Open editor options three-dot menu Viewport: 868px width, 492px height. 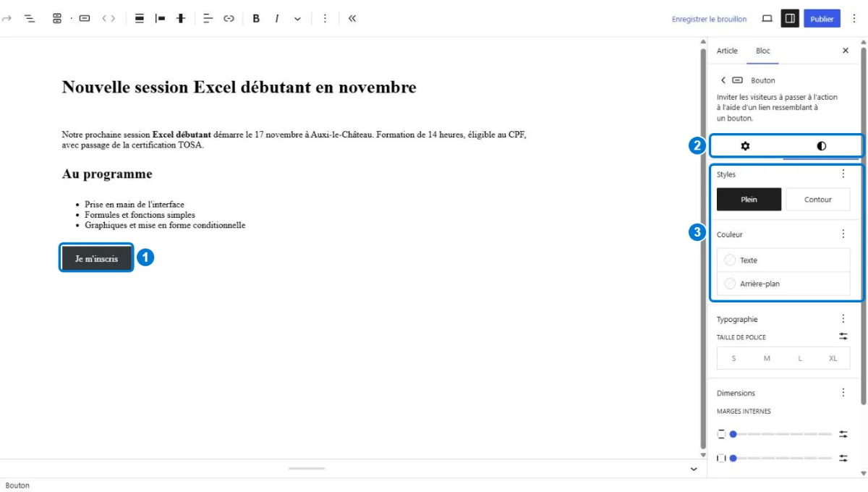coord(854,19)
